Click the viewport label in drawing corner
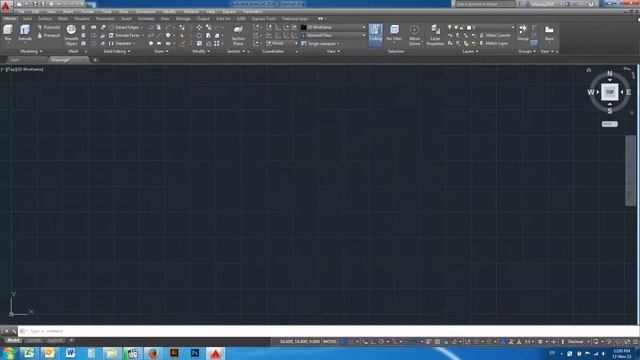Screen dimensions: 640x360 22,69
